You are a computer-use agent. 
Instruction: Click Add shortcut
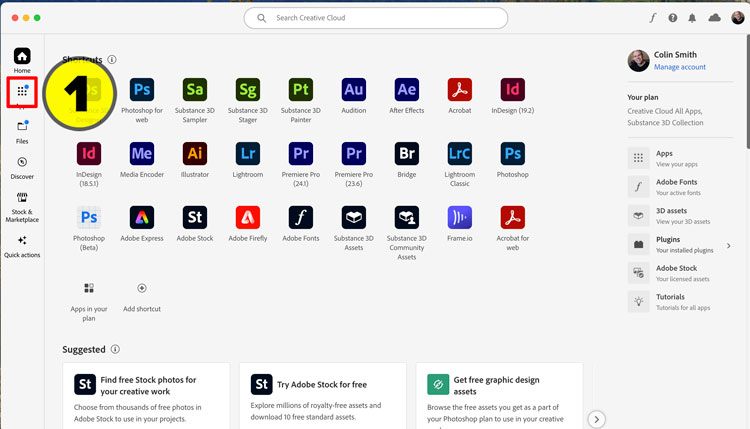pos(142,296)
